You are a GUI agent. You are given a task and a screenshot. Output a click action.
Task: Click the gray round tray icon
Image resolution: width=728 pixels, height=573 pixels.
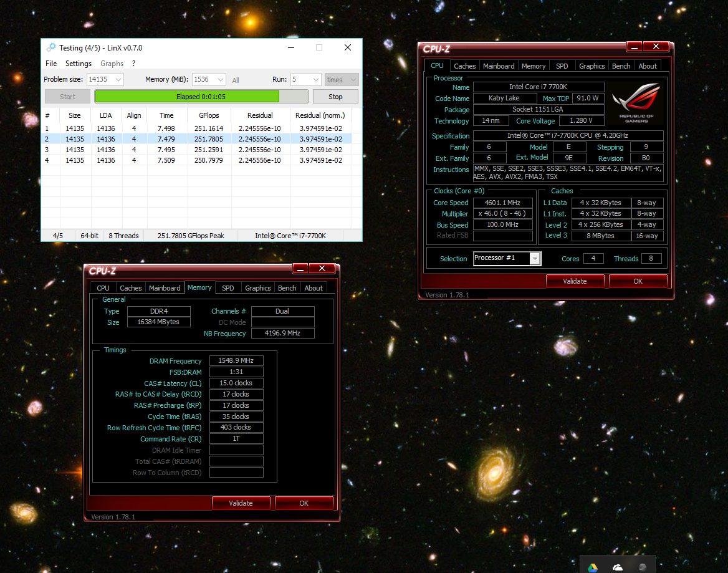pos(642,567)
